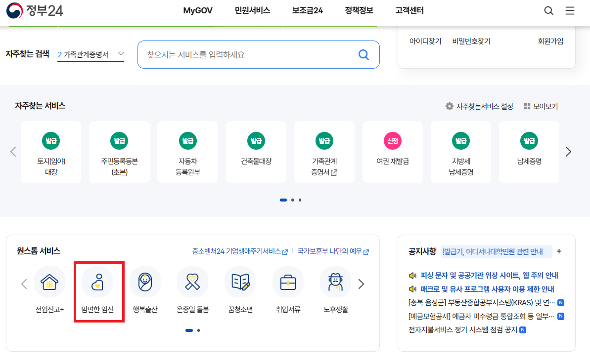Viewport: 590px width, 364px height.
Task: Open the 가족관계 증명서 service icon
Action: (324, 152)
